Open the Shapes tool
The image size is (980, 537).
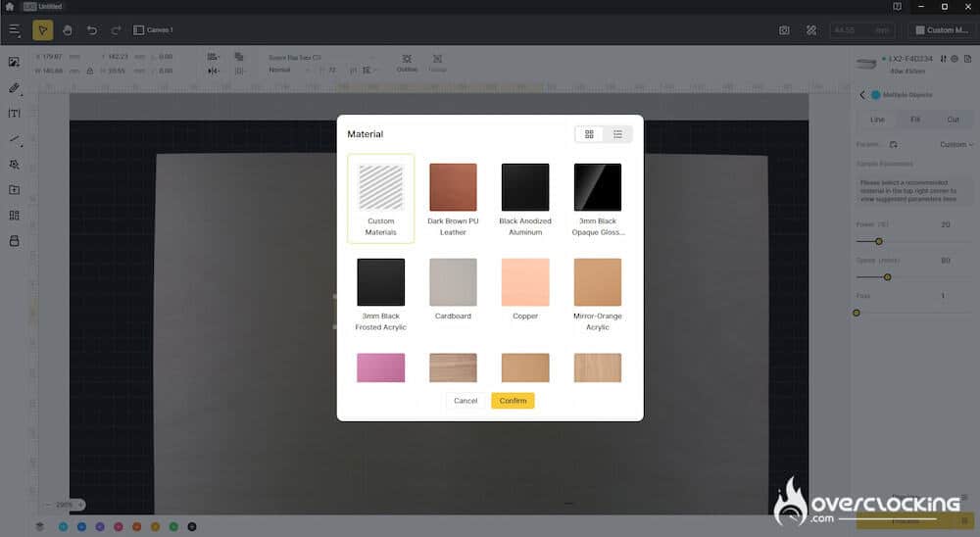tap(14, 165)
